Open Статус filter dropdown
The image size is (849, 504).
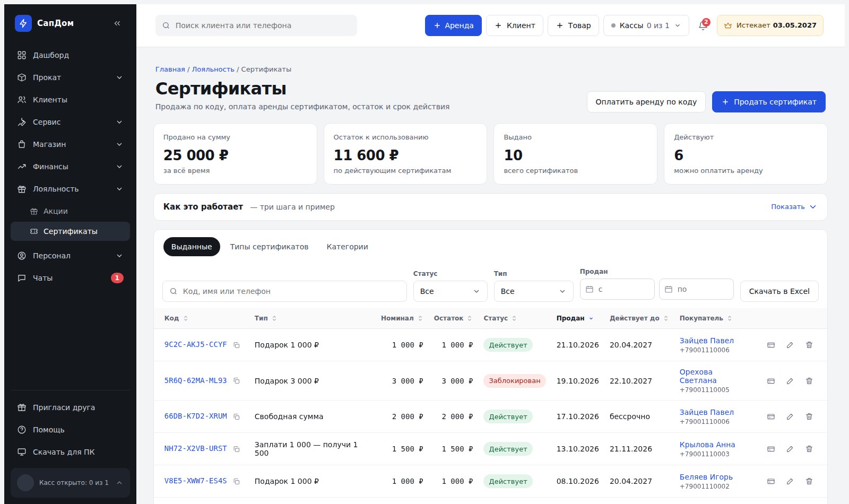450,291
